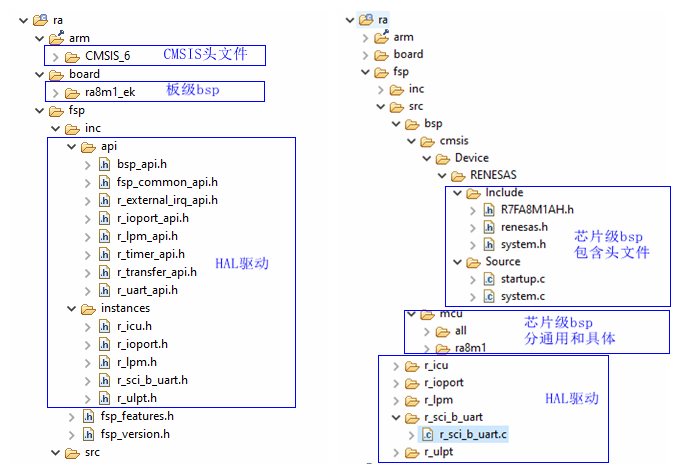Expand the CMSIS_6 folder with its chevron

55,57
